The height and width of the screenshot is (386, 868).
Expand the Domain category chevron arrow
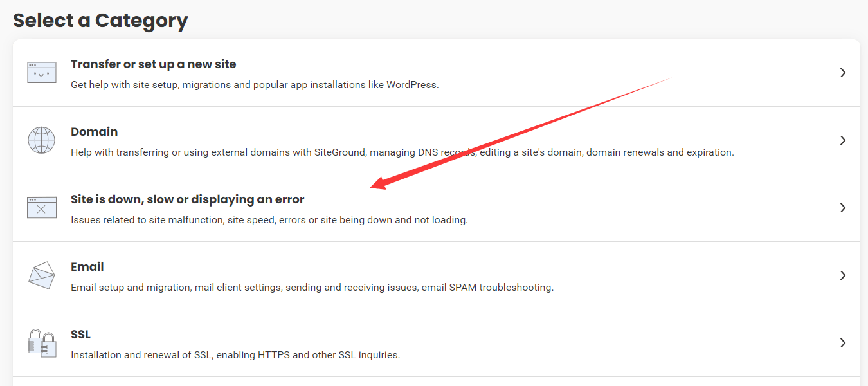click(x=842, y=140)
